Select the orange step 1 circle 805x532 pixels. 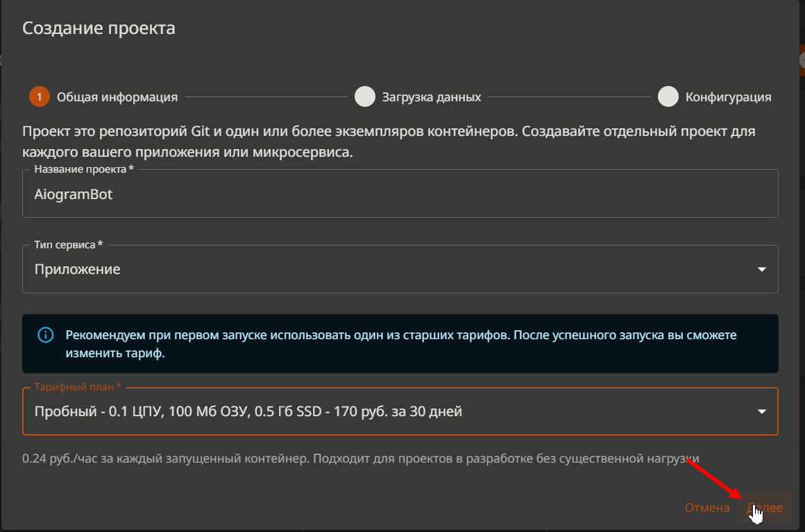(40, 96)
